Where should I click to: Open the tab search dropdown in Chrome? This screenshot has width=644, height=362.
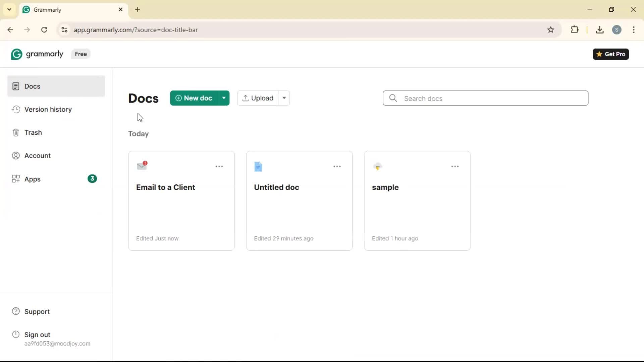[9, 9]
